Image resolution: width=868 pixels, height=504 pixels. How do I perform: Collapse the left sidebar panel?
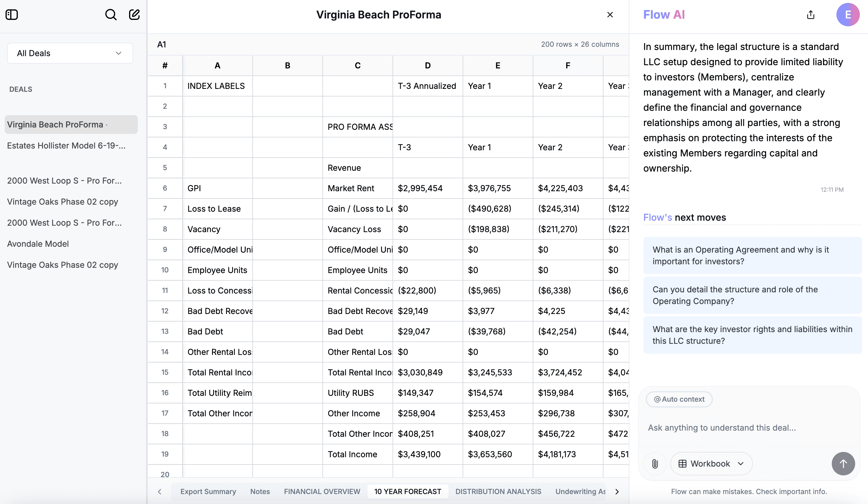coord(12,15)
